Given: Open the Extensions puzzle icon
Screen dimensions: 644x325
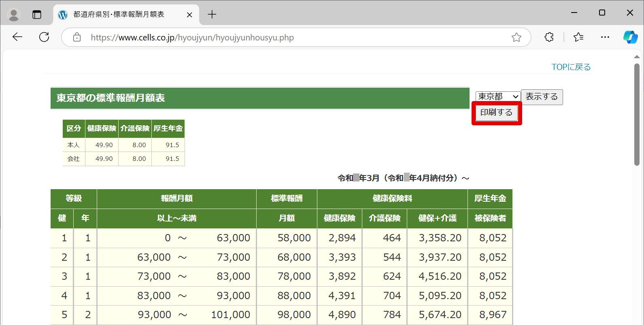Looking at the screenshot, I should click(549, 37).
